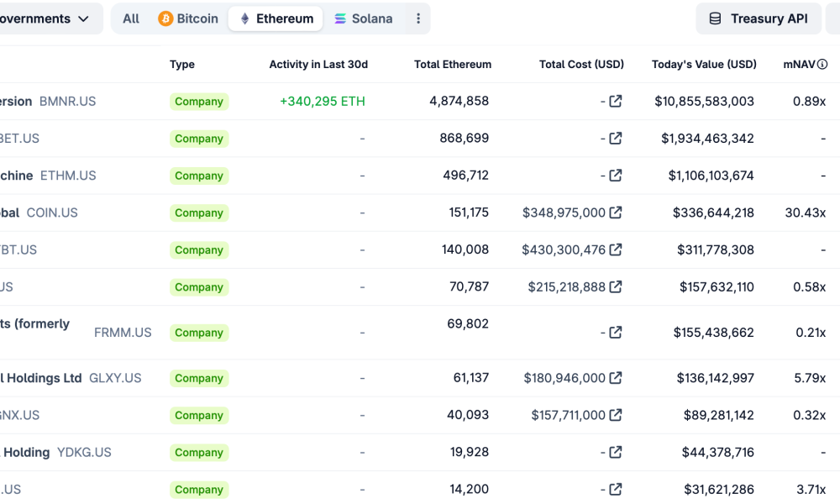
Task: Switch to the Ethereum filter tab
Action: 276,18
